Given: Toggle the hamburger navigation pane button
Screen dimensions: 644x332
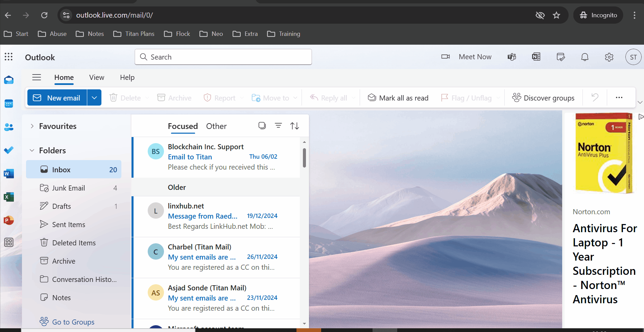Looking at the screenshot, I should pos(37,78).
